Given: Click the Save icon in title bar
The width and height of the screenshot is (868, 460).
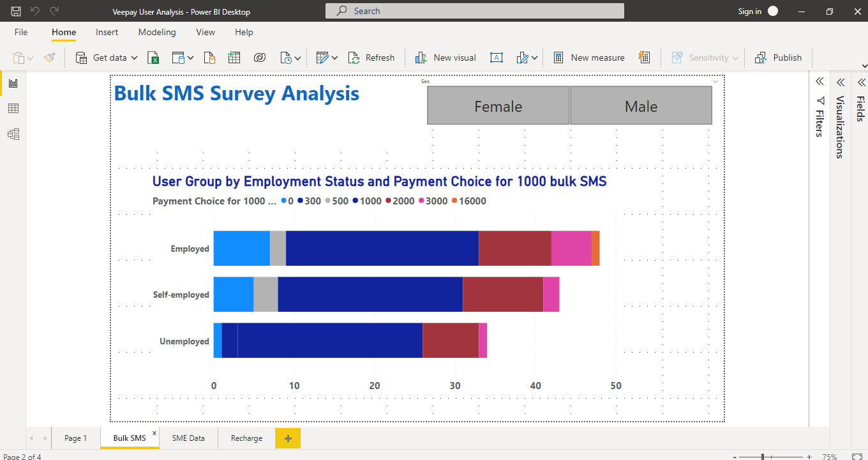Looking at the screenshot, I should [16, 11].
